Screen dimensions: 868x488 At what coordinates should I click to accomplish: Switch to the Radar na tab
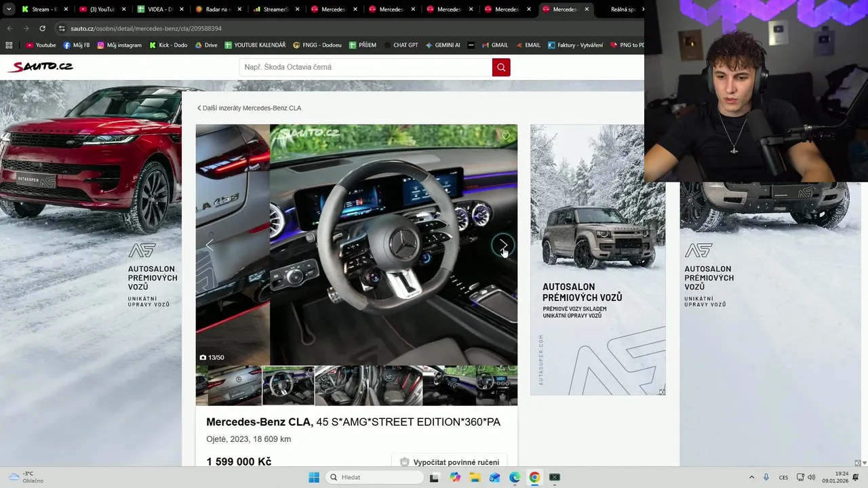click(217, 9)
